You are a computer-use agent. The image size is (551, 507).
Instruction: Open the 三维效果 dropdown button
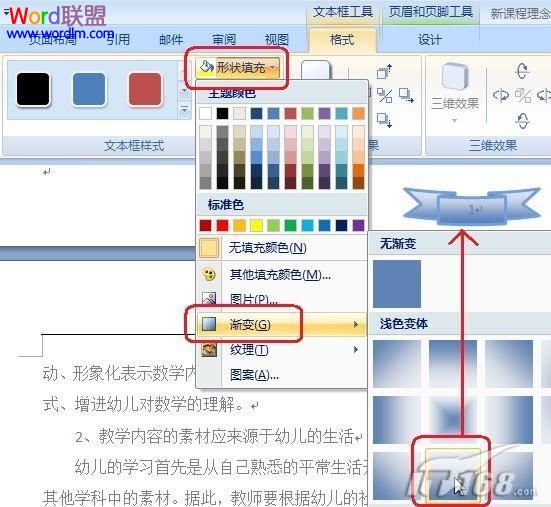[455, 93]
